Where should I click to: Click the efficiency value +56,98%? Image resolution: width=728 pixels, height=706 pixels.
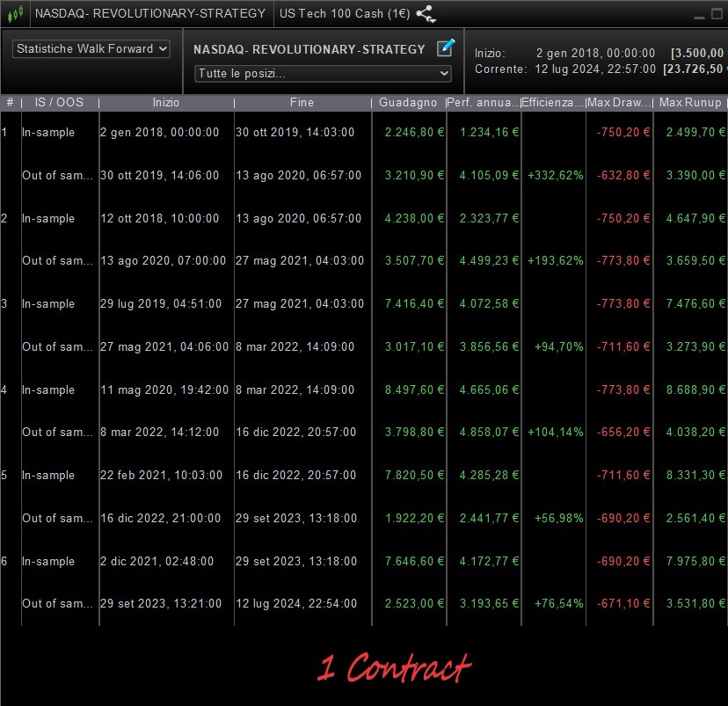[559, 518]
